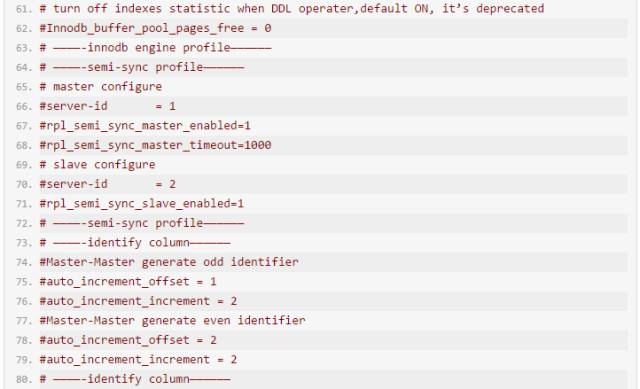The image size is (640, 389).
Task: Click line 62 Innodb_buffer_pool_pages_free text
Action: [x=155, y=28]
